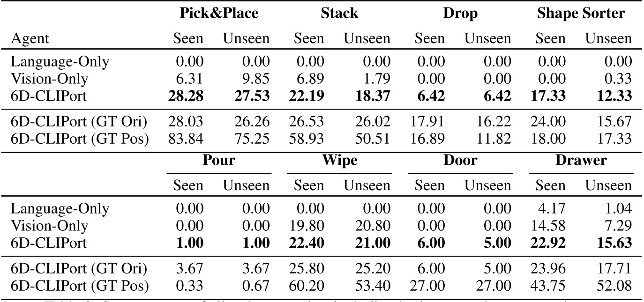This screenshot has width=644, height=302.
Task: Click the Drop column heading
Action: [460, 13]
